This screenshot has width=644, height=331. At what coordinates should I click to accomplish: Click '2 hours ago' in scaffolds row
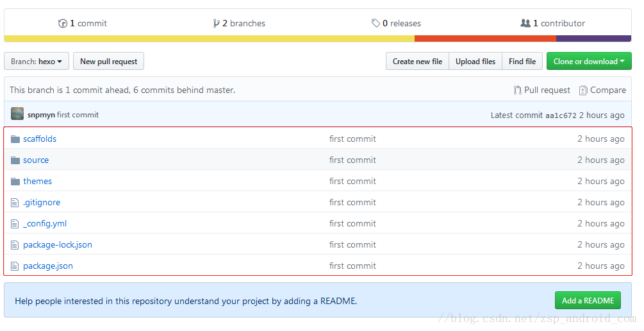point(601,139)
